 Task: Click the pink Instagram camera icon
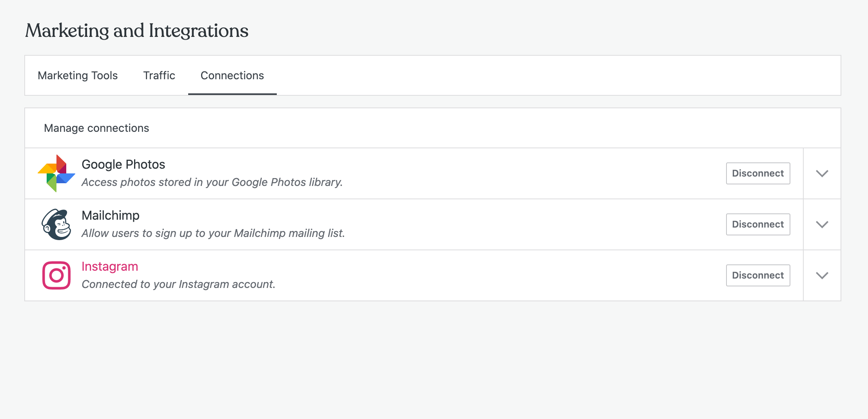(56, 275)
